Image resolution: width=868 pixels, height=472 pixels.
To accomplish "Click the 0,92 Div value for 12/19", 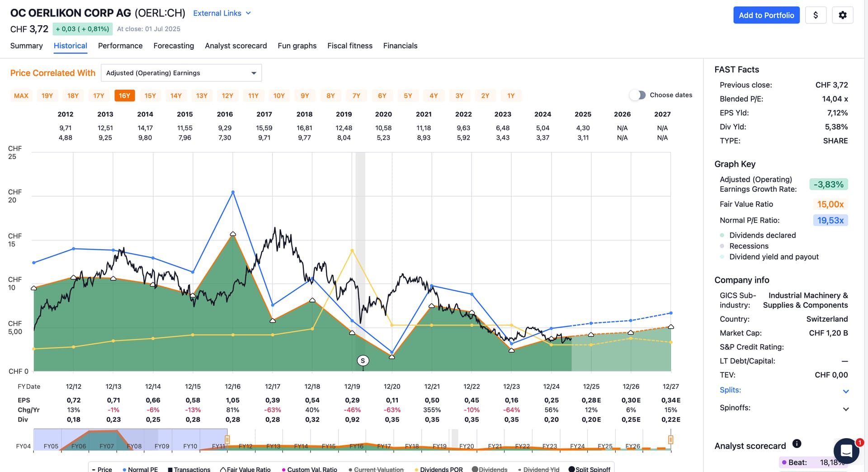I will (352, 420).
